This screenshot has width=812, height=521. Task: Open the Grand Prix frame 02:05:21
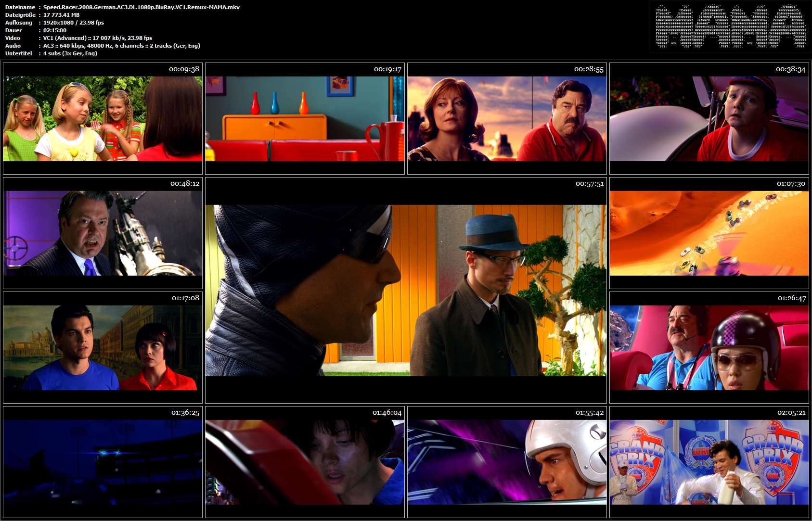(709, 462)
